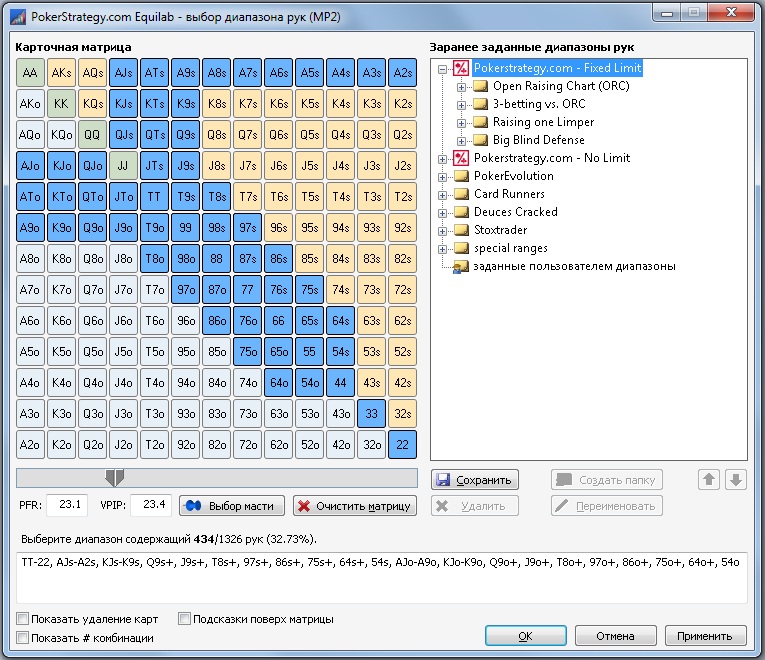Screen dimensions: 765x660
Task: Expand the PokerEvolution node
Action: tap(442, 178)
